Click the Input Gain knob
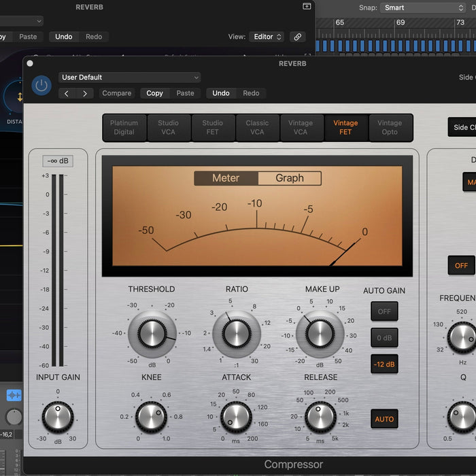476x476 pixels. [x=58, y=417]
